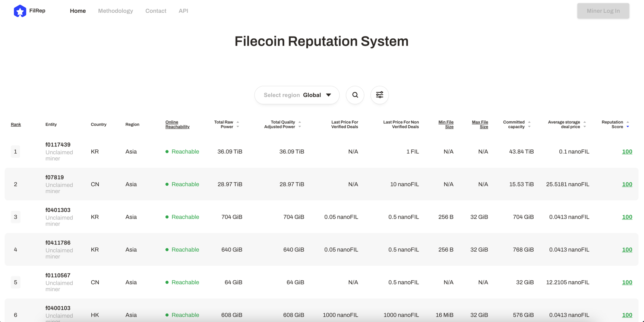Click the FilRep star logo icon
The image size is (644, 322).
pos(20,11)
